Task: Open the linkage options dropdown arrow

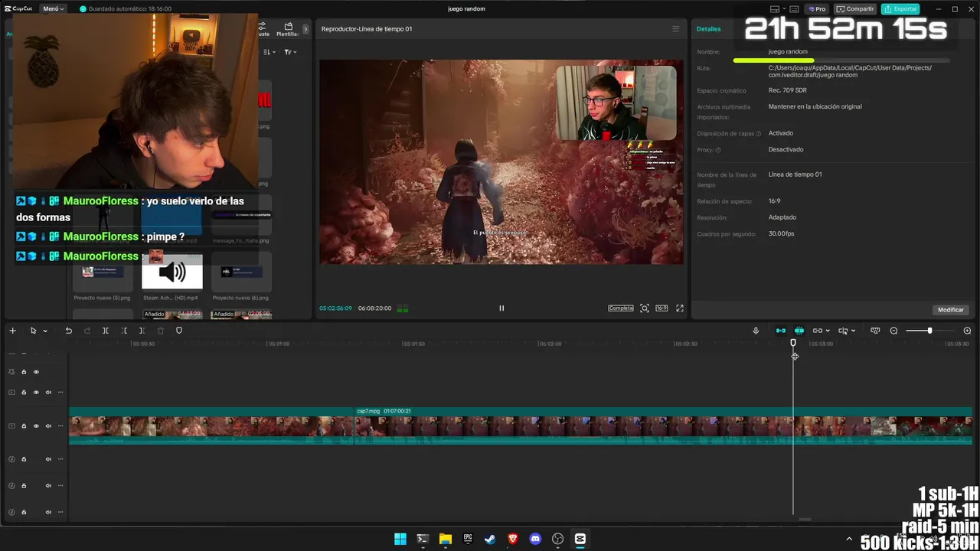Action: [x=828, y=331]
